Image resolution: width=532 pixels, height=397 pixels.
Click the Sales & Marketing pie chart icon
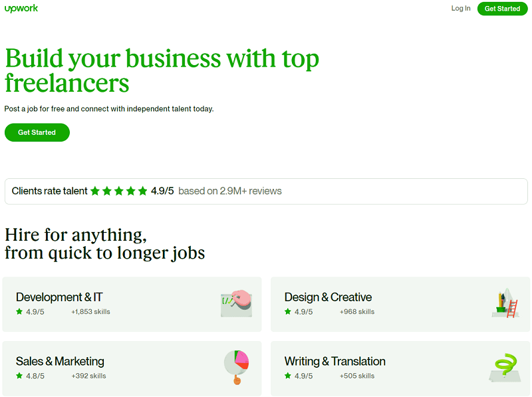point(237,367)
